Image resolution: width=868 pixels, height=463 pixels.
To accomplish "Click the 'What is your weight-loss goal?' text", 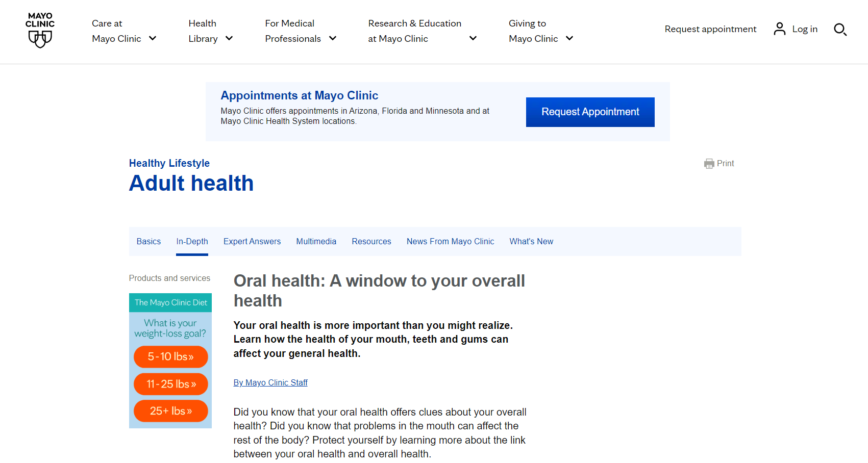I will (x=170, y=328).
